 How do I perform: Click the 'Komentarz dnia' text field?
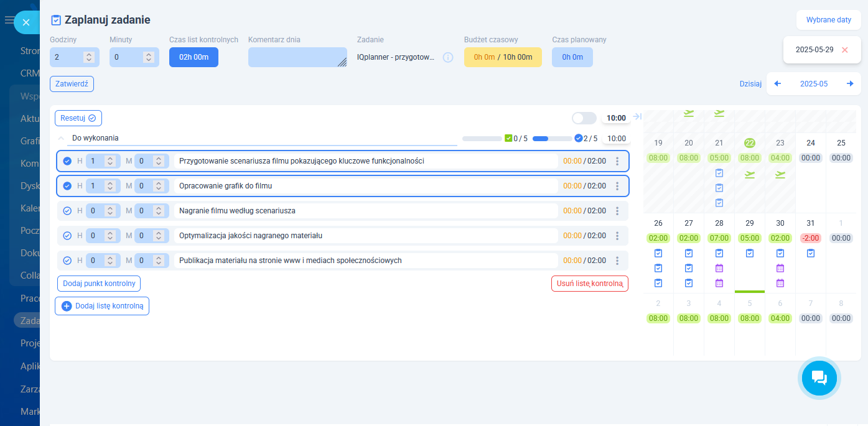(297, 57)
